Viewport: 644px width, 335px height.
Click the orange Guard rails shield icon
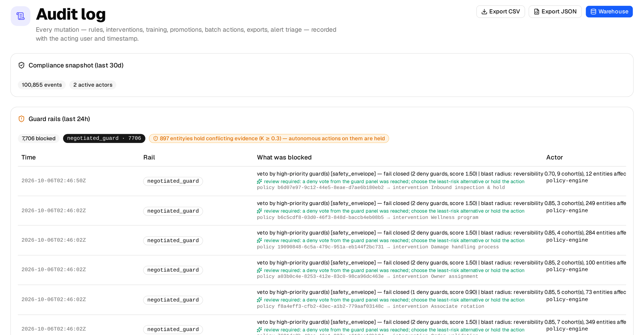coord(22,119)
